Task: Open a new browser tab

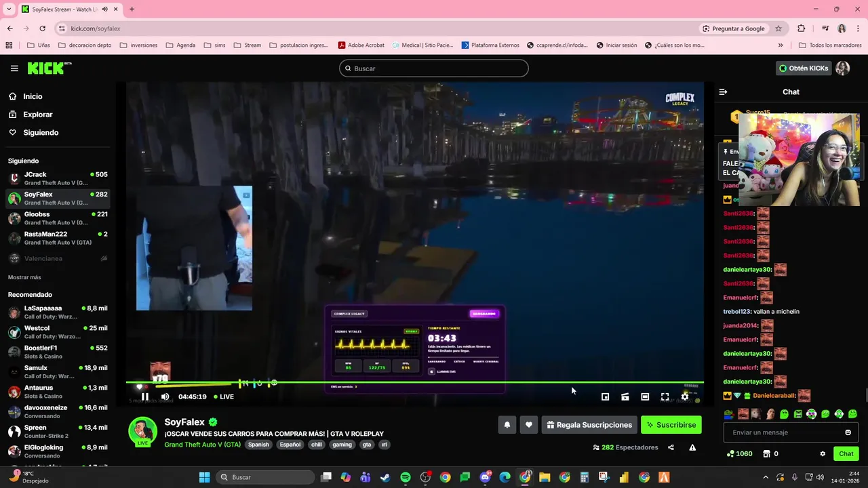Action: click(132, 9)
